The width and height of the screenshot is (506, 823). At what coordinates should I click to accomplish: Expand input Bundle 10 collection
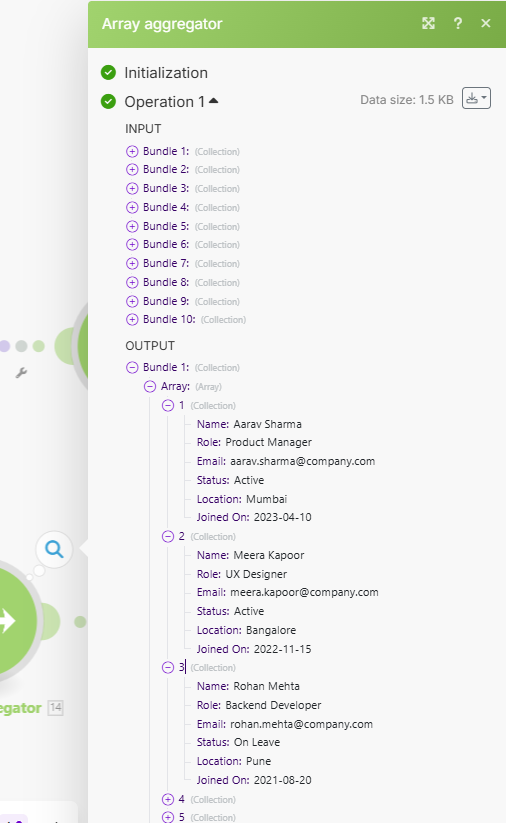pos(132,320)
